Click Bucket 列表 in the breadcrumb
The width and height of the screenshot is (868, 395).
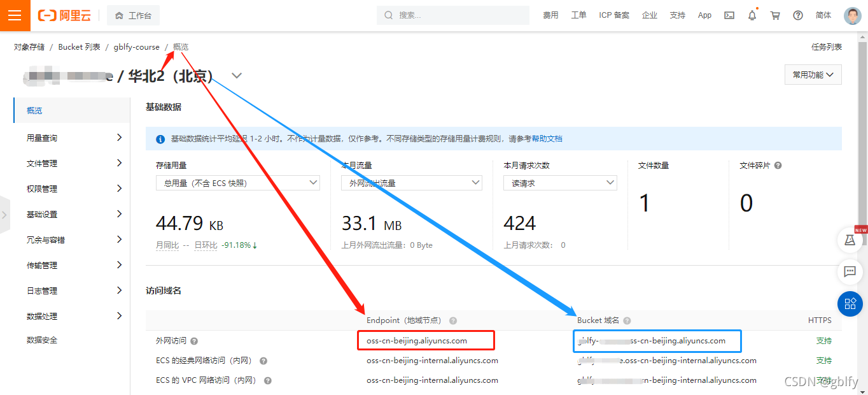[79, 47]
